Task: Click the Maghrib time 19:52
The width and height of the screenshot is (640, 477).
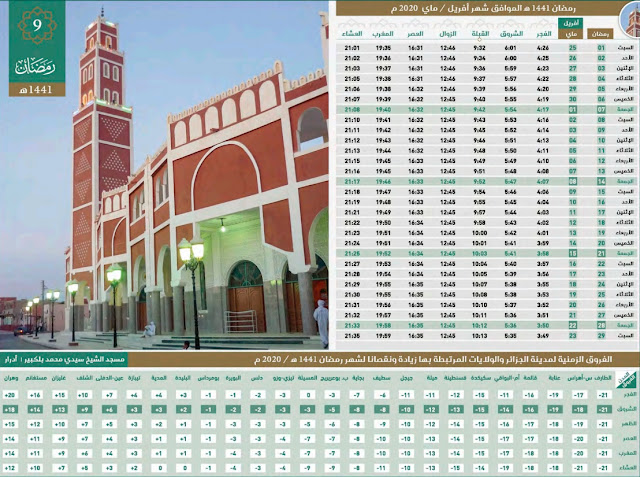Action: 383,253
